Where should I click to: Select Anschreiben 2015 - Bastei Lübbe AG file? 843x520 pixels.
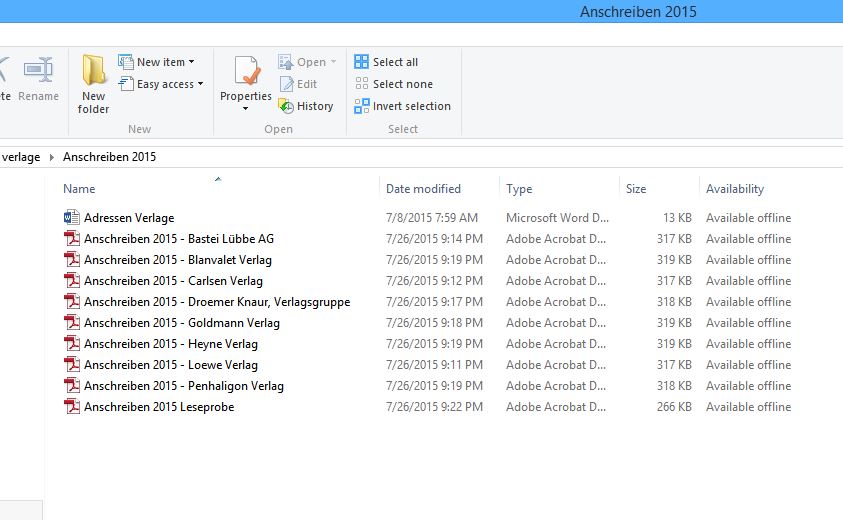pos(178,239)
